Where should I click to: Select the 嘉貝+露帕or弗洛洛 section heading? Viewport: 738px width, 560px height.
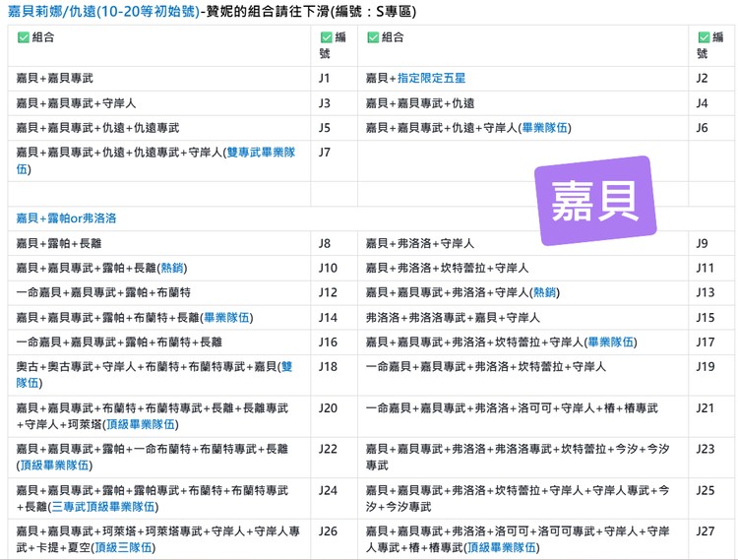point(66,218)
